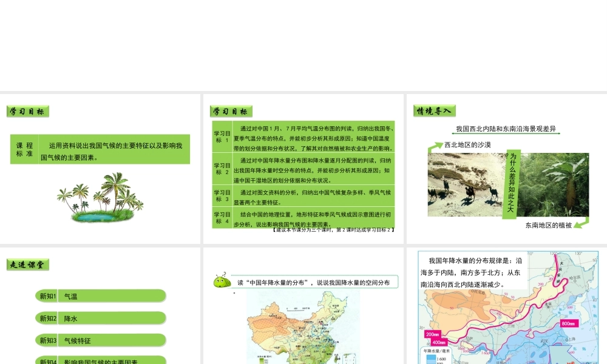Click the 情境导入 green title badge
This screenshot has width=607, height=364.
point(435,111)
